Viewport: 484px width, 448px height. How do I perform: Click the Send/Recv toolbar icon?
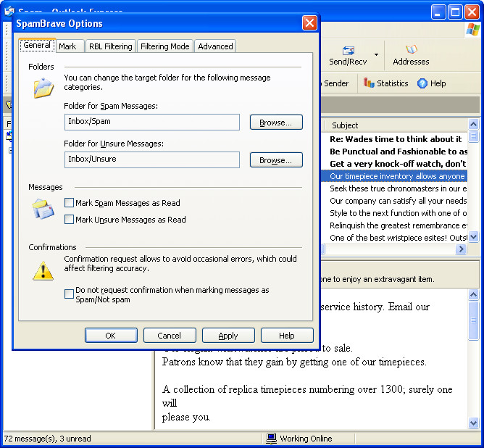[348, 50]
